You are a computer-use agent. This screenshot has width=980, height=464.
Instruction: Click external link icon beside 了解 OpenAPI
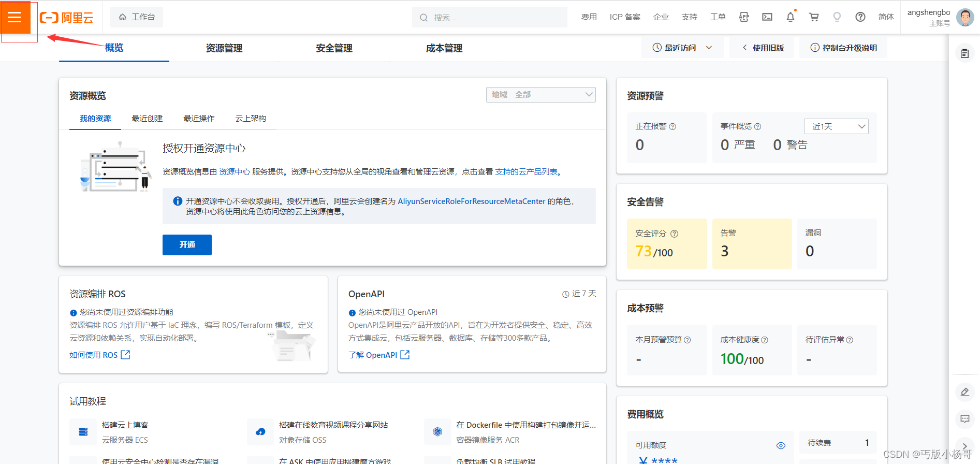(405, 355)
